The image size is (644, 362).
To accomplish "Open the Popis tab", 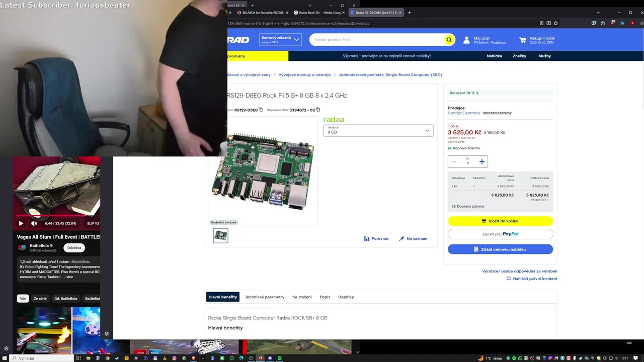I will tap(325, 297).
